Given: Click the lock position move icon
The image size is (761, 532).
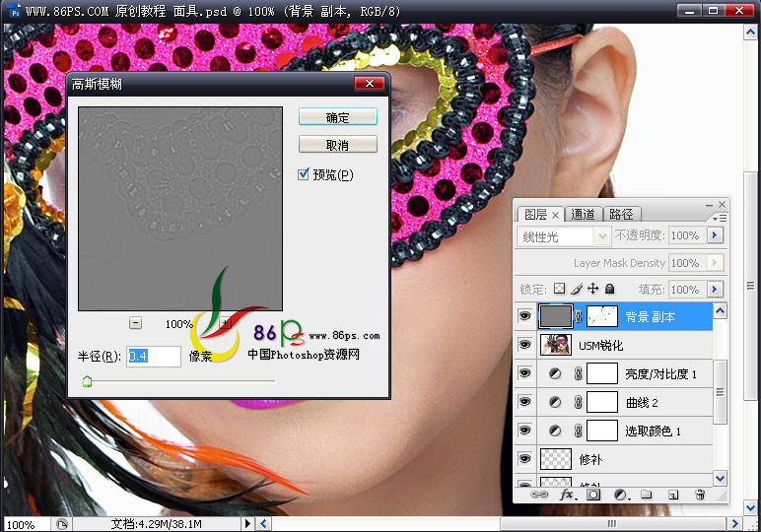Looking at the screenshot, I should click(593, 290).
